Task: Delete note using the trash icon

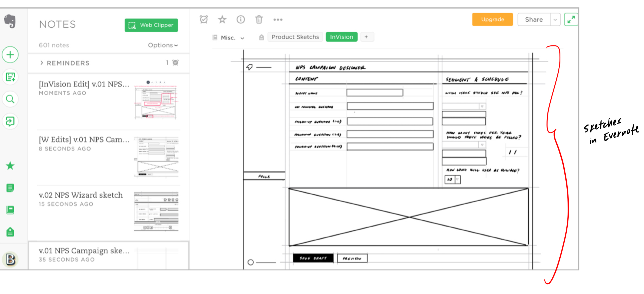Action: [x=259, y=20]
